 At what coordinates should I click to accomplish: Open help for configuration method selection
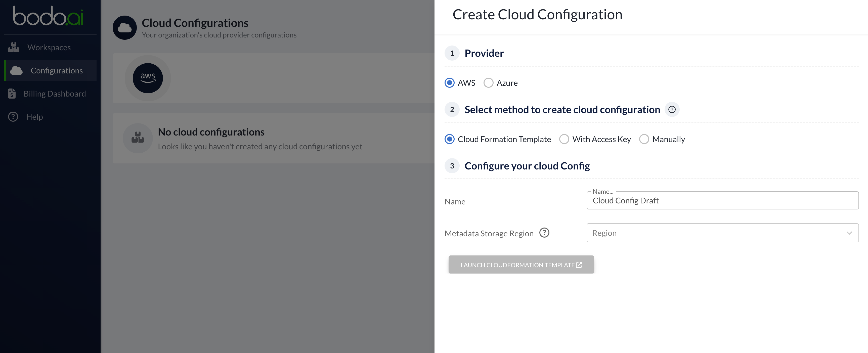pos(672,109)
